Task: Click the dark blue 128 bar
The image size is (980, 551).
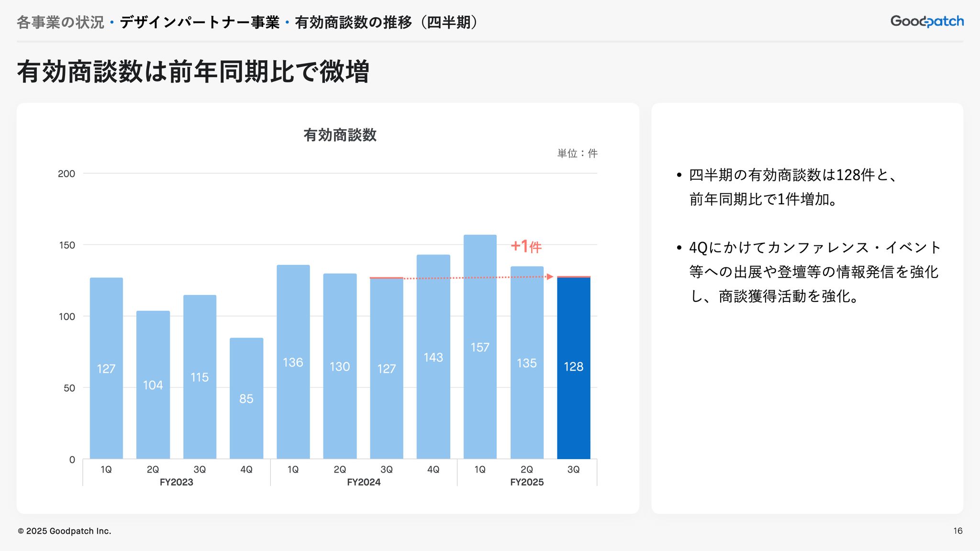Action: click(x=574, y=367)
